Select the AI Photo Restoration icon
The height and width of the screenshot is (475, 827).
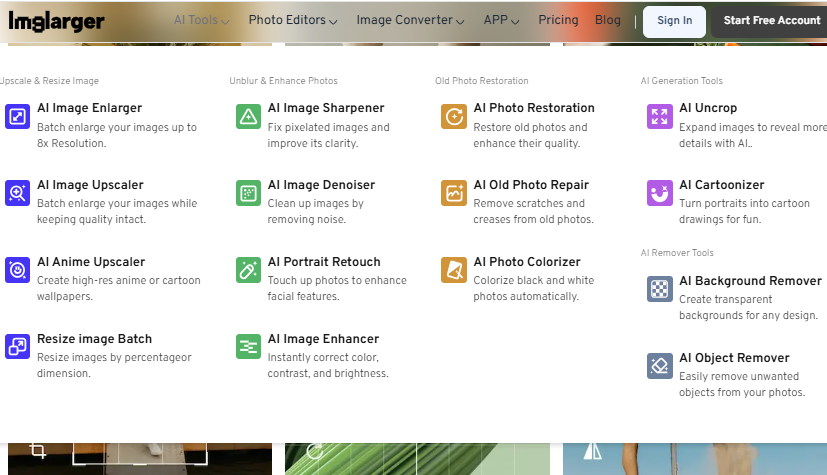[x=454, y=116]
